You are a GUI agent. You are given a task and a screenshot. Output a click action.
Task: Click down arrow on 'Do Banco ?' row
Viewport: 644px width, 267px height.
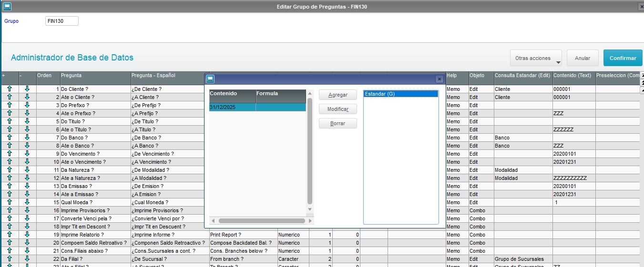pos(27,138)
